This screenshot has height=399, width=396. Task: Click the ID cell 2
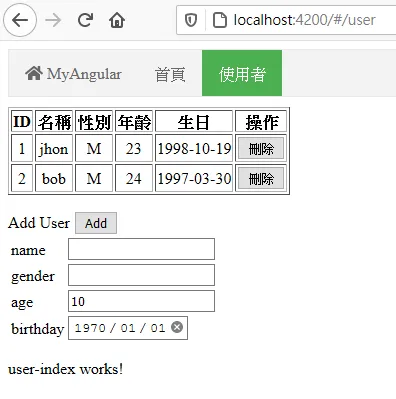[22, 178]
